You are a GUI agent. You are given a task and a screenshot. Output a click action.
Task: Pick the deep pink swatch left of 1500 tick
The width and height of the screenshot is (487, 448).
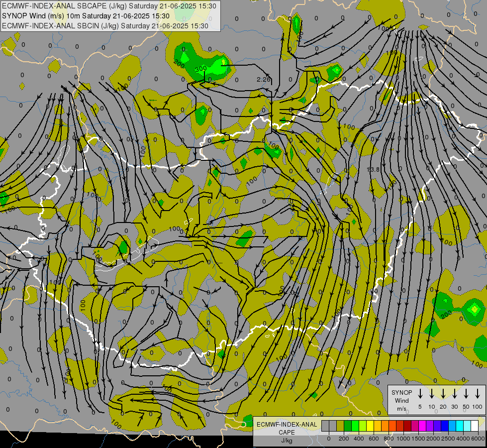click(x=415, y=426)
